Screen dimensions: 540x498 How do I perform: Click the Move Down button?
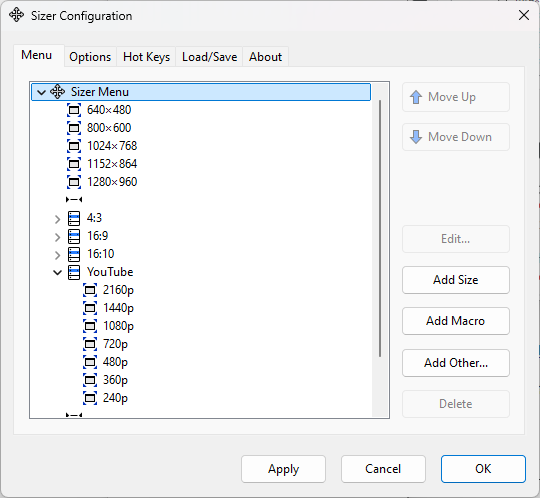tap(456, 137)
